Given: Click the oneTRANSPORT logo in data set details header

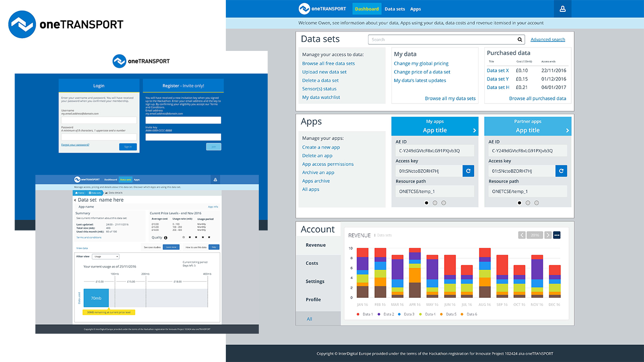Looking at the screenshot, I should click(87, 180).
